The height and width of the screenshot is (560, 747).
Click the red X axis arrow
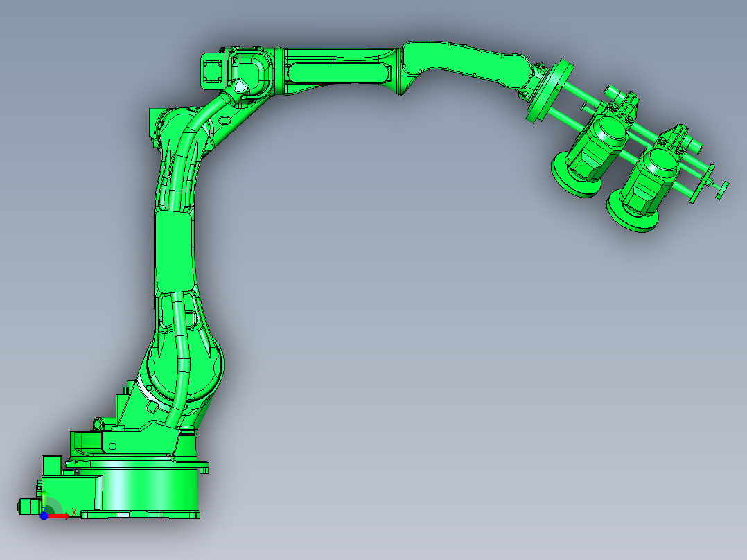point(61,516)
